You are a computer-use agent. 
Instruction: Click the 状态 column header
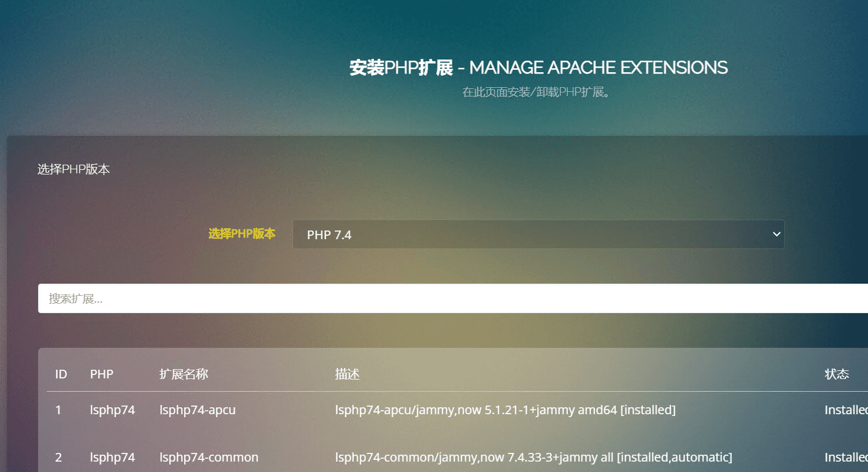837,374
